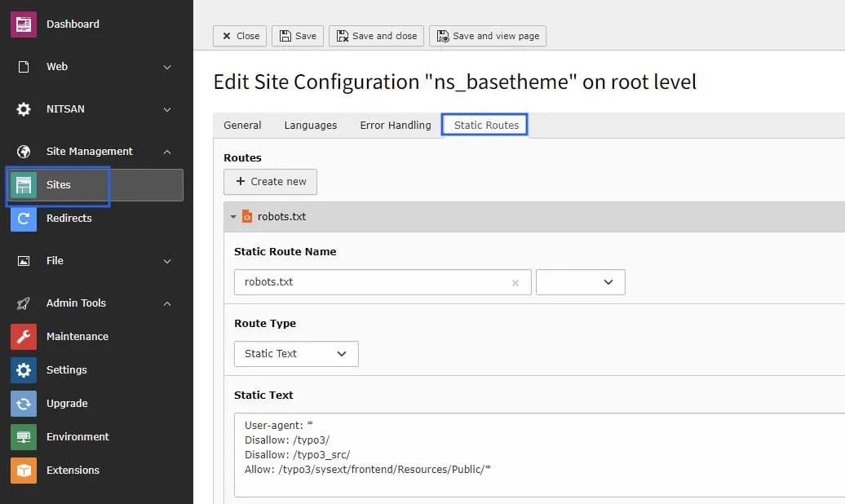Click the File module image icon

pos(24,261)
